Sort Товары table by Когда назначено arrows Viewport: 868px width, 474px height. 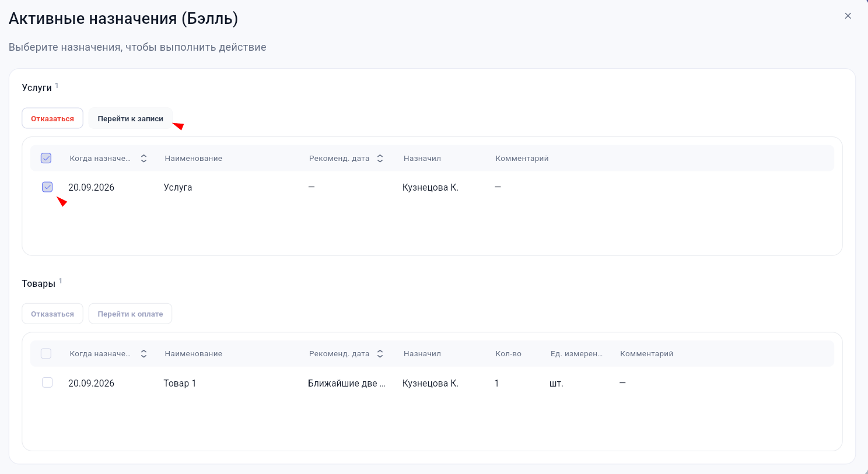coord(144,354)
